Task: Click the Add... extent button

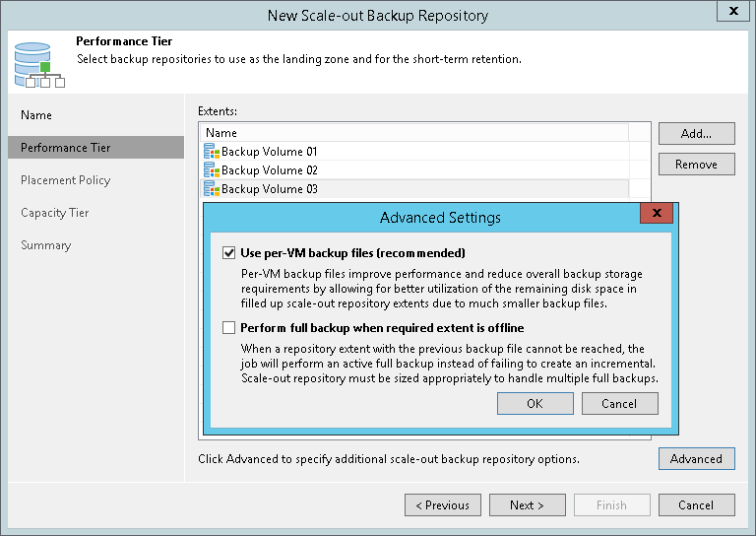Action: point(696,133)
